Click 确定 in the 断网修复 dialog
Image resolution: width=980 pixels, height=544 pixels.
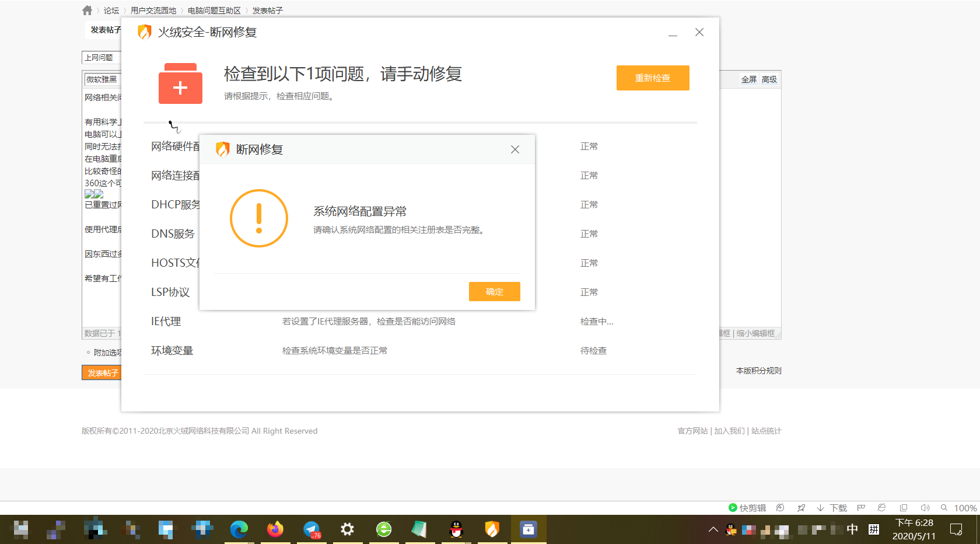(495, 292)
